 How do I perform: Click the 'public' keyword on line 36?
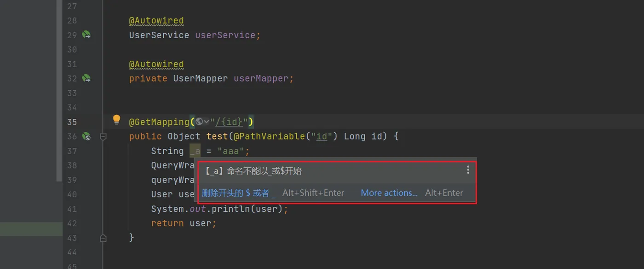tap(145, 136)
